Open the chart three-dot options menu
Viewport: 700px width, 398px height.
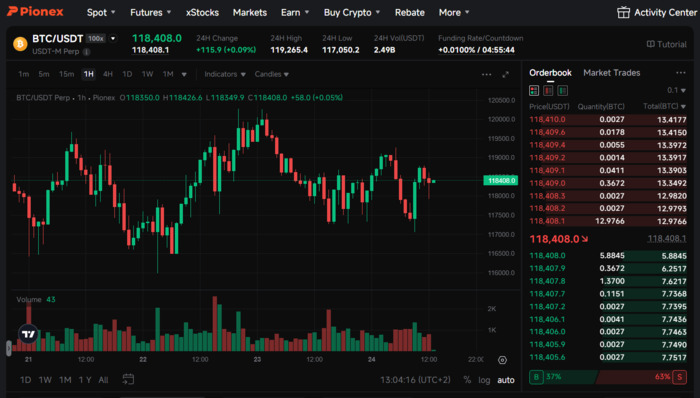coord(487,75)
